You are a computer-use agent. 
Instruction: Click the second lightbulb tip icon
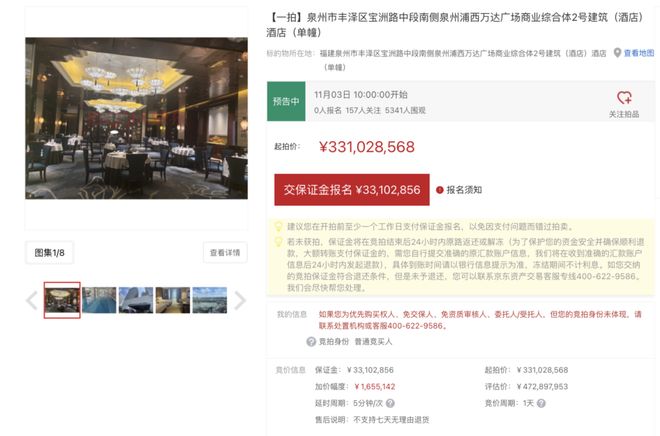point(278,242)
